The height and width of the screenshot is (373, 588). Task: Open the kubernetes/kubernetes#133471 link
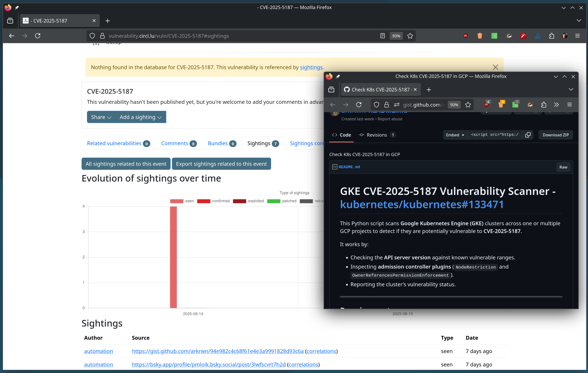coord(422,204)
